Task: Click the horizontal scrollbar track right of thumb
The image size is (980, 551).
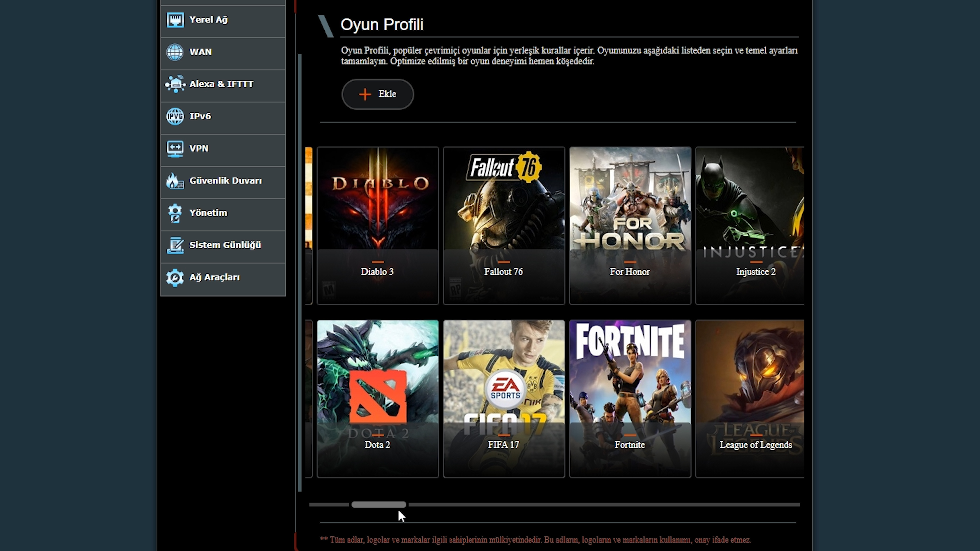Action: (x=604, y=505)
